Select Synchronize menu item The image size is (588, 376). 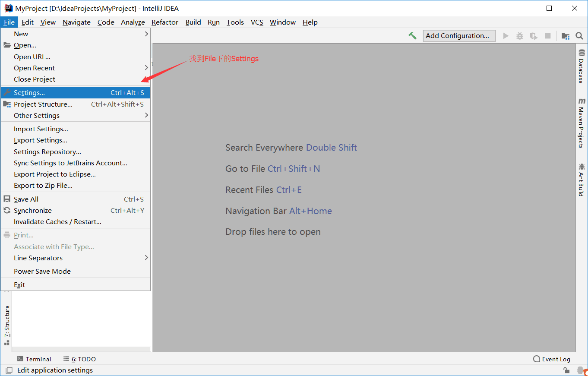pos(76,211)
